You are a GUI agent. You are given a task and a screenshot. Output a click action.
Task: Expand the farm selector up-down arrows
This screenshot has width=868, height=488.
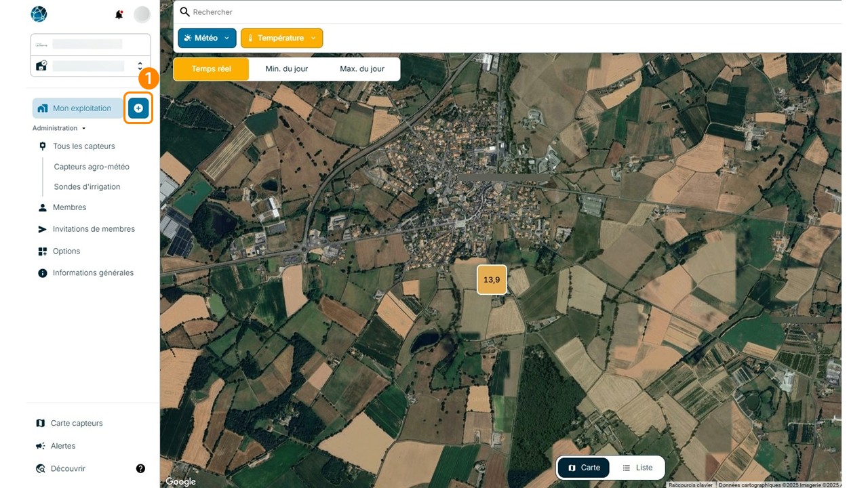[x=140, y=66]
